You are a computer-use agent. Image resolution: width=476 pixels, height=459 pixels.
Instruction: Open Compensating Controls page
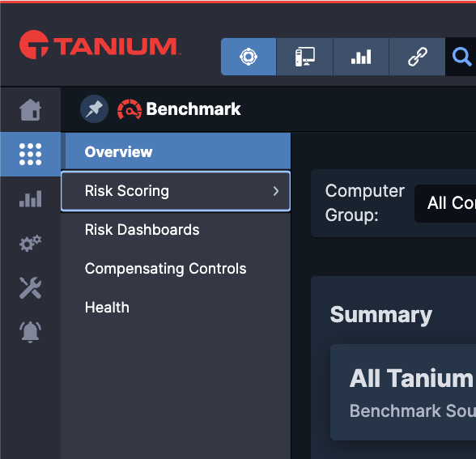click(x=165, y=269)
